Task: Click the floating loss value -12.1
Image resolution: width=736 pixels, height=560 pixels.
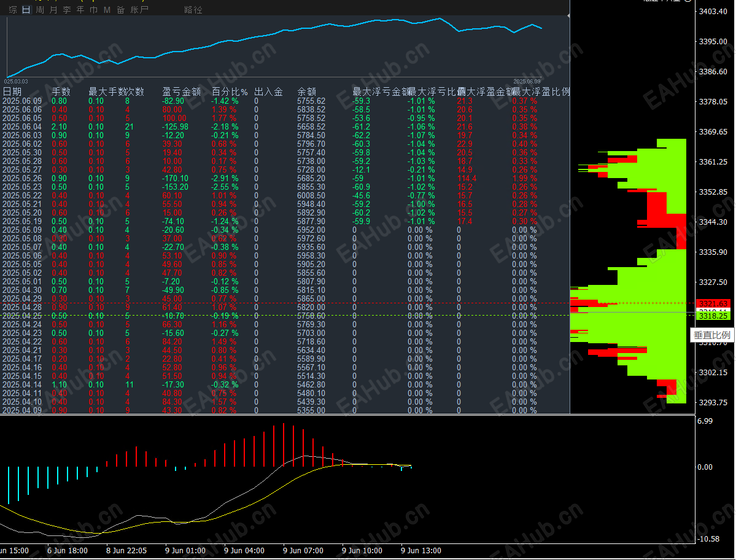Action: pos(361,170)
